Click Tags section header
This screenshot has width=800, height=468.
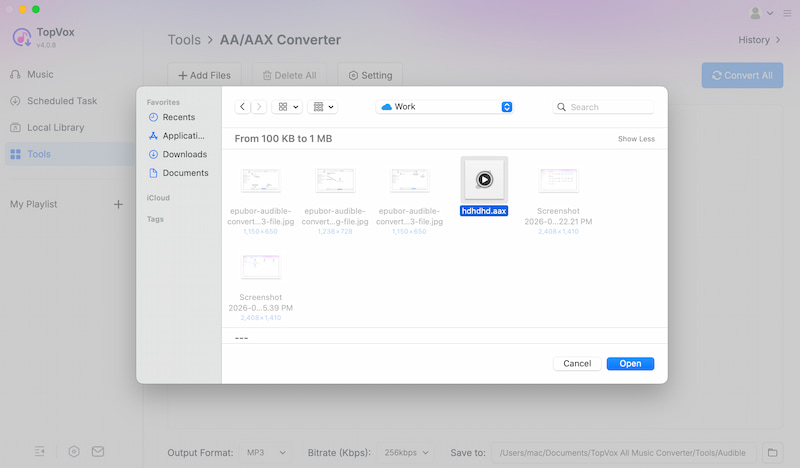pos(155,219)
